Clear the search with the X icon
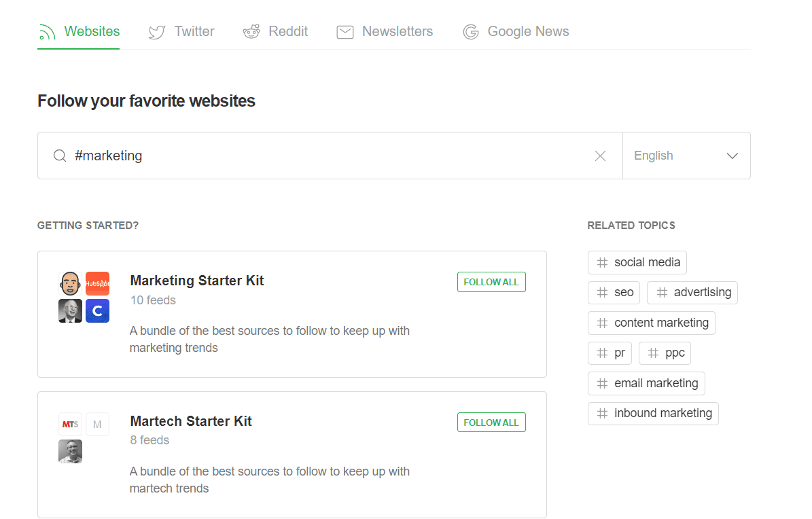 click(x=600, y=155)
